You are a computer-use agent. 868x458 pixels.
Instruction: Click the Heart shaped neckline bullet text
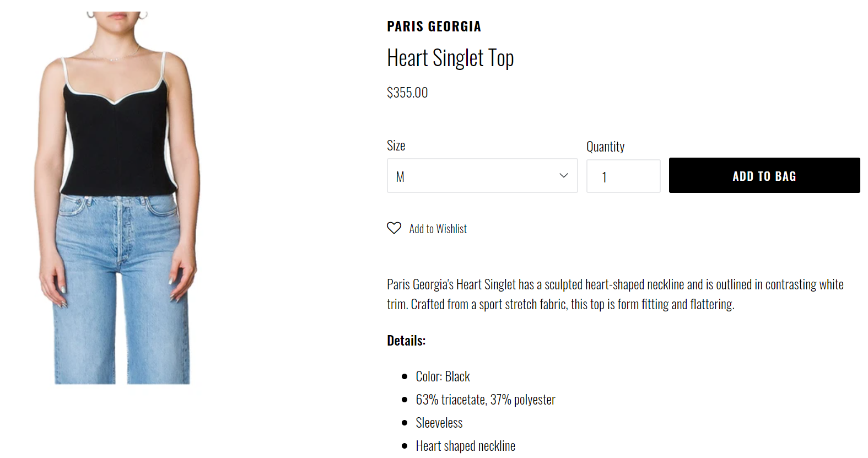click(x=465, y=446)
